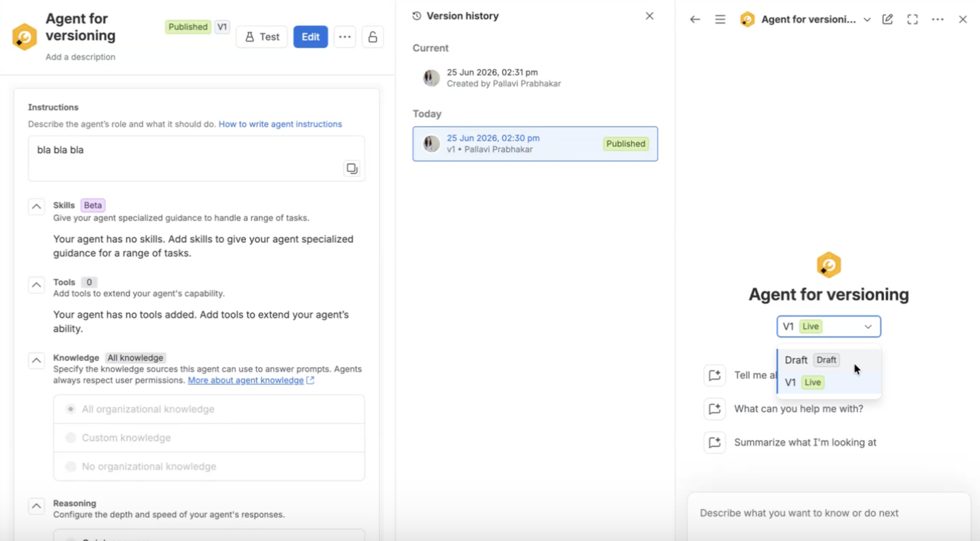Image resolution: width=980 pixels, height=541 pixels.
Task: Select the published v1 version history entry
Action: pyautogui.click(x=535, y=144)
